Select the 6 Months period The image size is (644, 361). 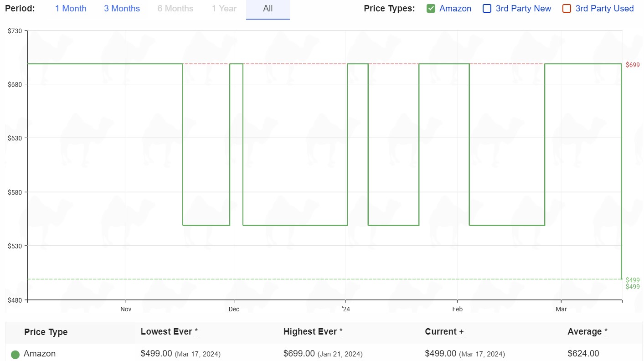(x=175, y=9)
